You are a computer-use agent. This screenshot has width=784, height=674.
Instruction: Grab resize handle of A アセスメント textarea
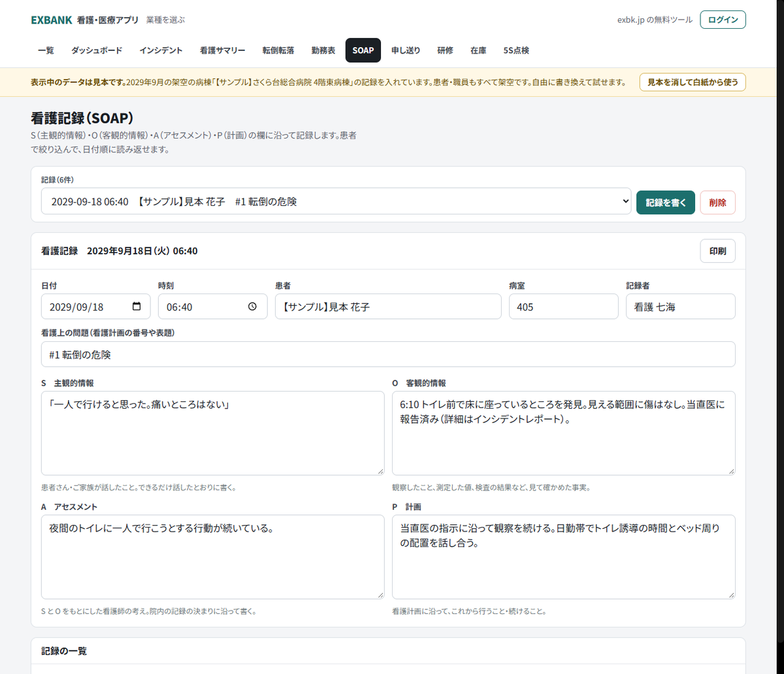380,594
